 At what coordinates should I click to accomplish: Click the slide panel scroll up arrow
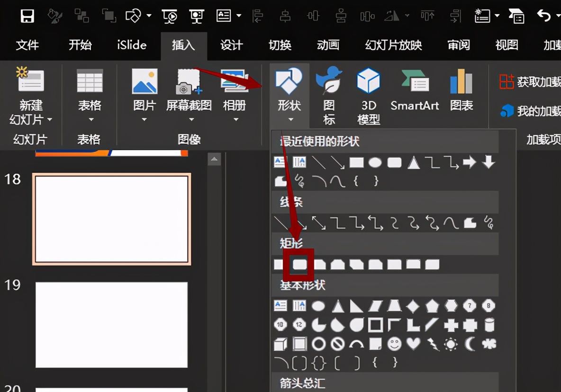tap(214, 159)
